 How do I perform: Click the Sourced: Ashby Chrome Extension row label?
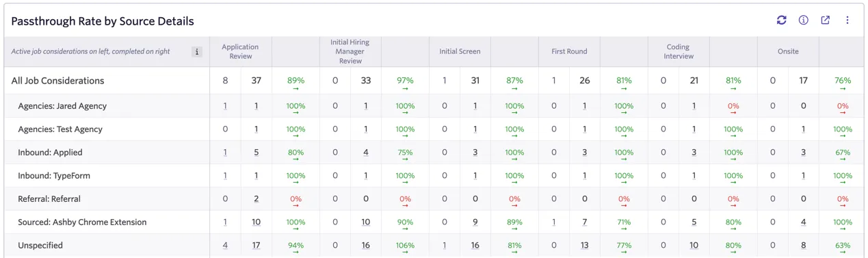82,222
